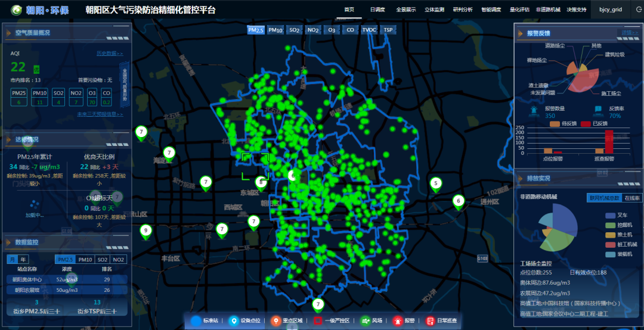Click the 数据监控 panel arrow icon
The height and width of the screenshot is (330, 644).
pyautogui.click(x=8, y=242)
